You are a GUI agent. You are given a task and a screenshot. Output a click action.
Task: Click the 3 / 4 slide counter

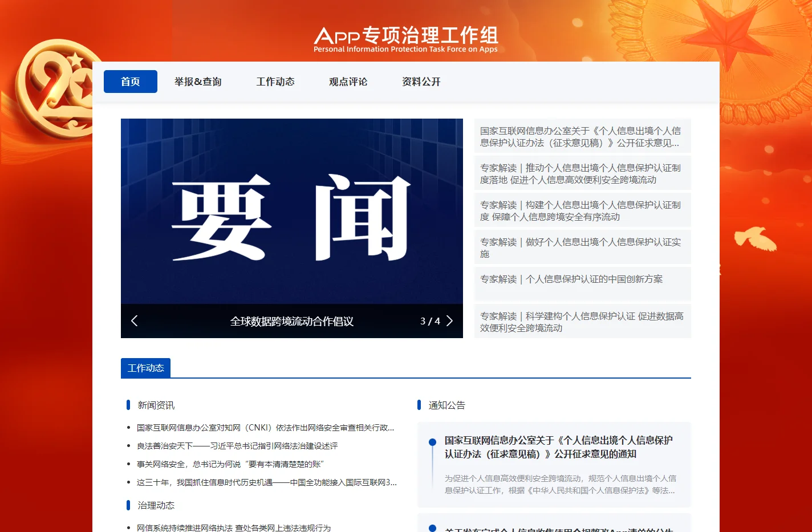[x=430, y=322]
